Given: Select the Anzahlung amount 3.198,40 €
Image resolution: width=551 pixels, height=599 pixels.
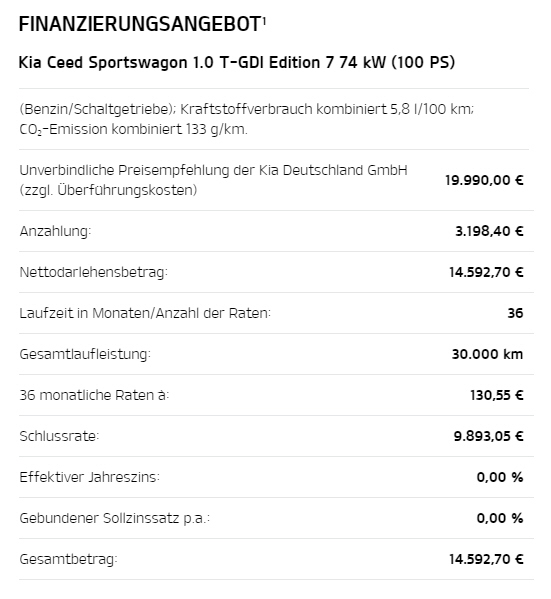Looking at the screenshot, I should pos(489,231).
